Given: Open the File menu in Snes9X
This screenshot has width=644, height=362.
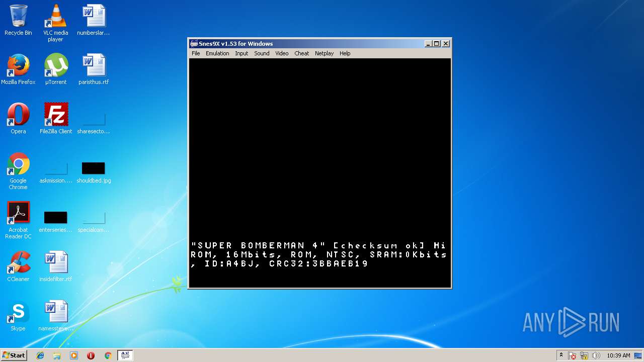Looking at the screenshot, I should pos(196,53).
